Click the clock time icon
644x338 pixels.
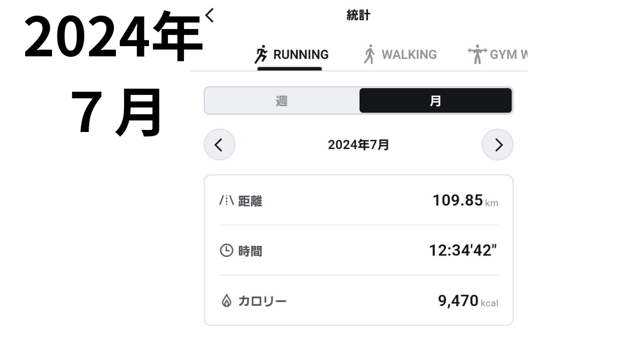226,251
